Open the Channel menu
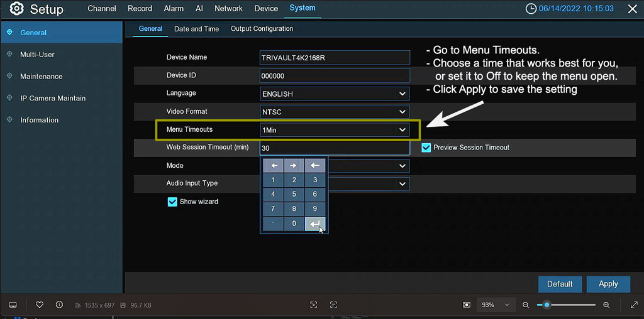Viewport: 644px width, 319px height. [102, 9]
